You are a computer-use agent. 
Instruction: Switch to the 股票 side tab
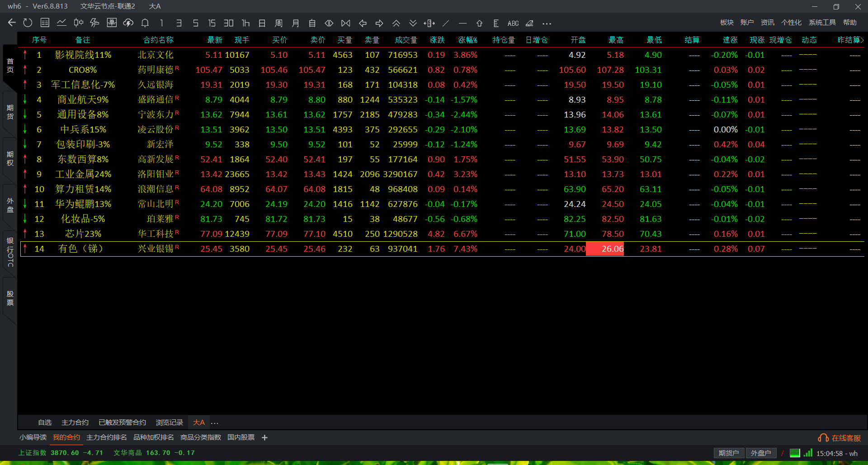(x=10, y=298)
